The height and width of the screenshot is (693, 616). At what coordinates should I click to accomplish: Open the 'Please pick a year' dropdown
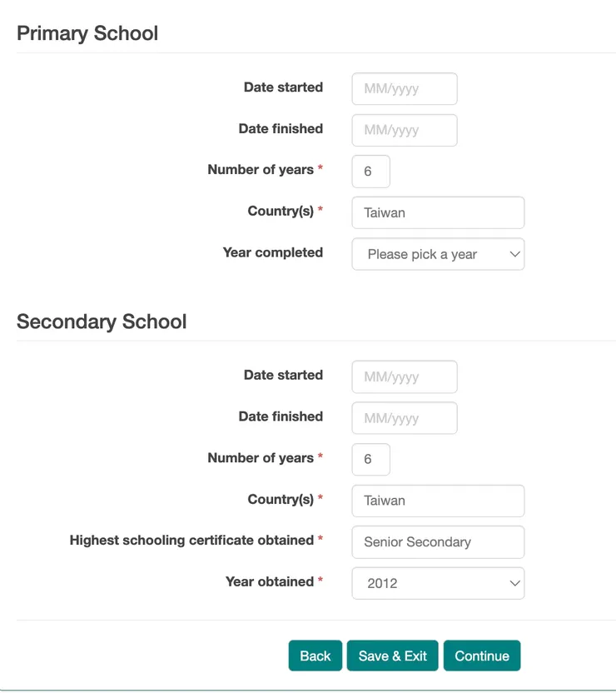tap(438, 254)
